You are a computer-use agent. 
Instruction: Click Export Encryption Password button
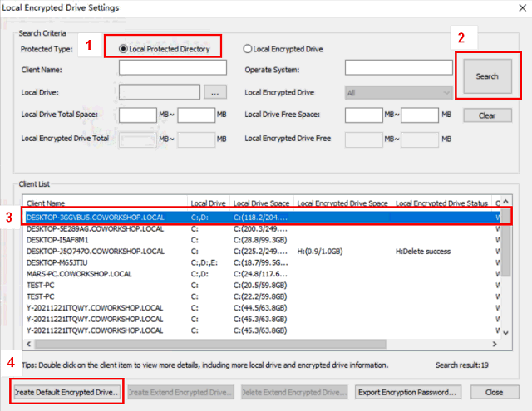pyautogui.click(x=407, y=391)
